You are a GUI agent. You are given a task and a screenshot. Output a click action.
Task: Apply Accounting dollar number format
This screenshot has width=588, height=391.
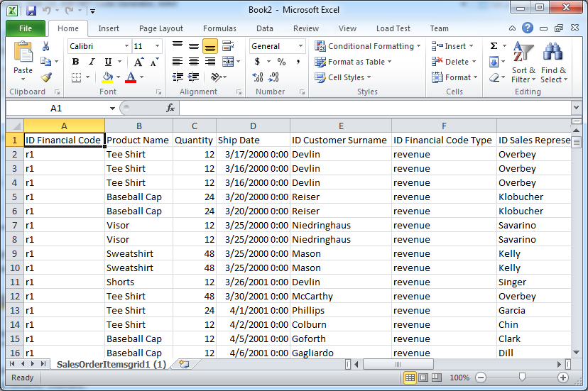257,62
